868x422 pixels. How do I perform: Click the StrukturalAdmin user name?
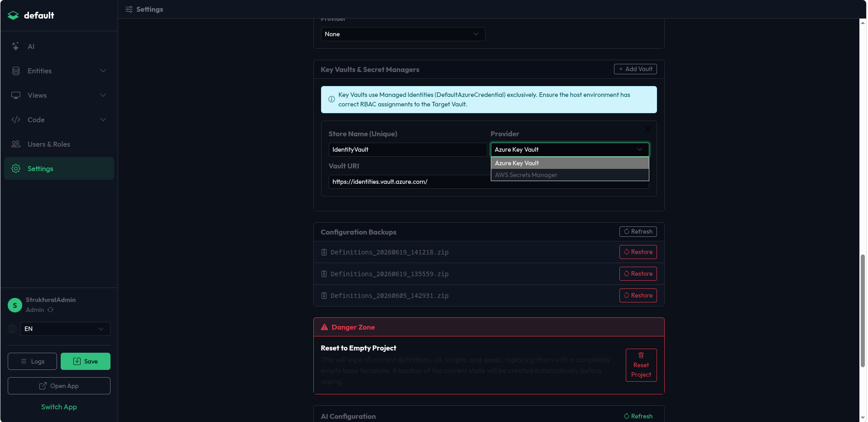click(x=51, y=300)
